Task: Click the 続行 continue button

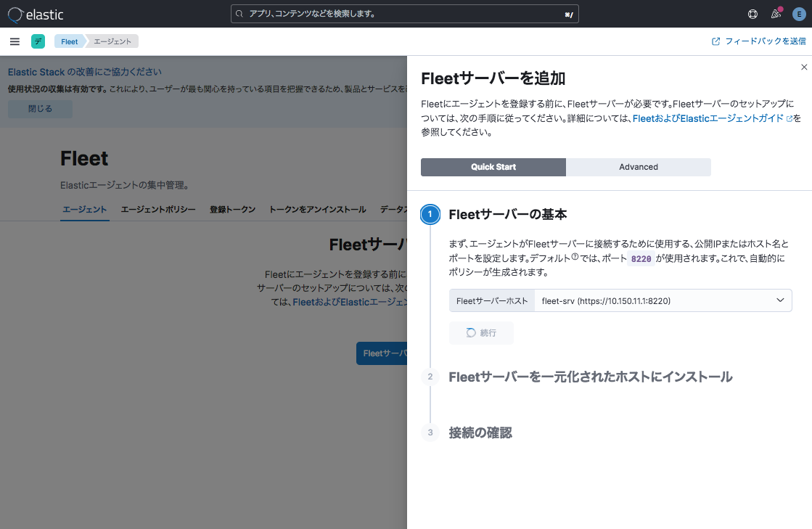Action: coord(481,333)
